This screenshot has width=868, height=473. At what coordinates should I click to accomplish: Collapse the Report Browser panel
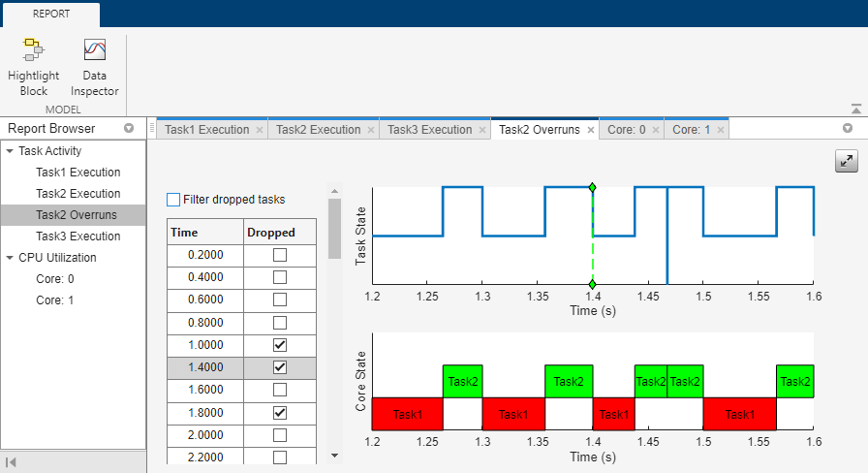pos(11,462)
